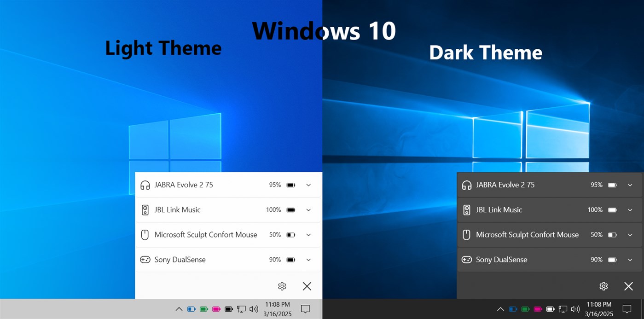Click the 50% battery level of the mouse
The image size is (644, 319).
point(275,235)
